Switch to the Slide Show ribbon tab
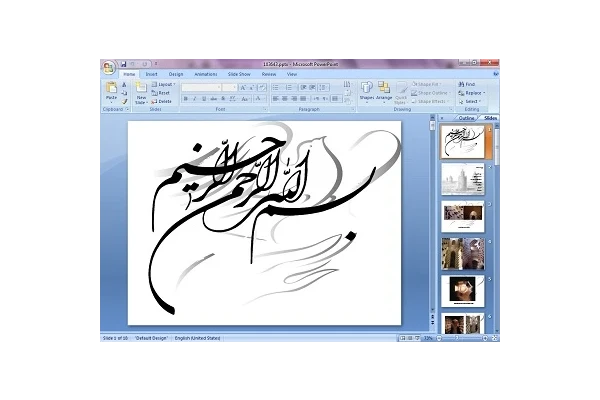600x400 pixels. point(239,74)
